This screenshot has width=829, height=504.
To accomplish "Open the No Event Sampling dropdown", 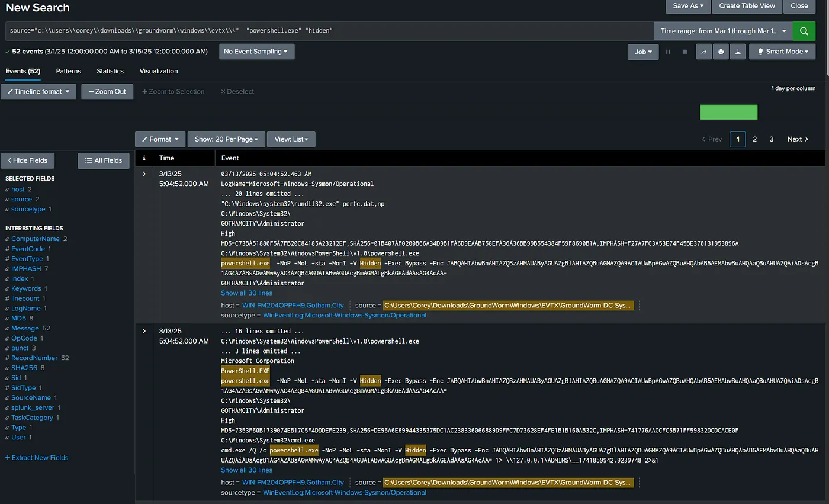I will click(x=256, y=52).
